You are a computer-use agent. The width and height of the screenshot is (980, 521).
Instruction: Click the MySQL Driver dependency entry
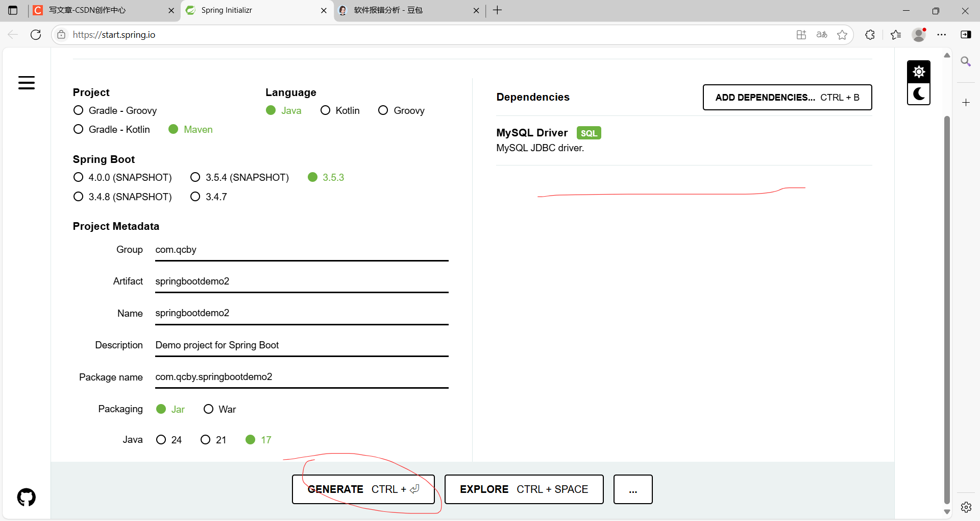tap(684, 140)
